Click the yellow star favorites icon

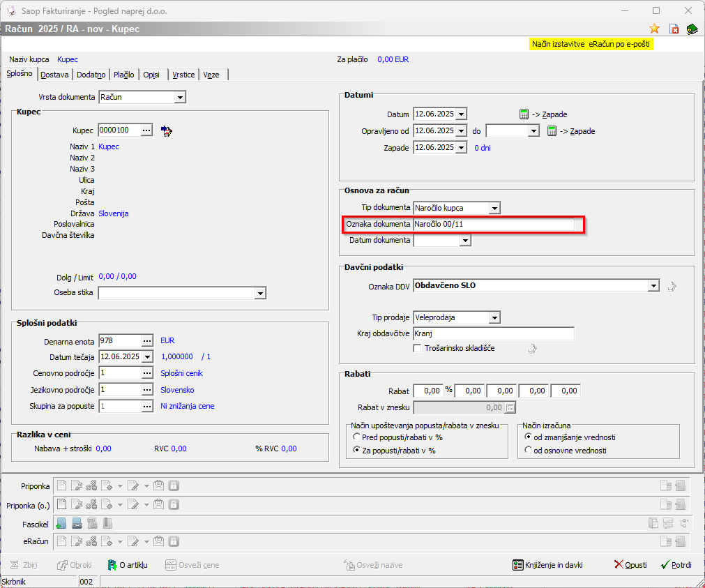[654, 29]
